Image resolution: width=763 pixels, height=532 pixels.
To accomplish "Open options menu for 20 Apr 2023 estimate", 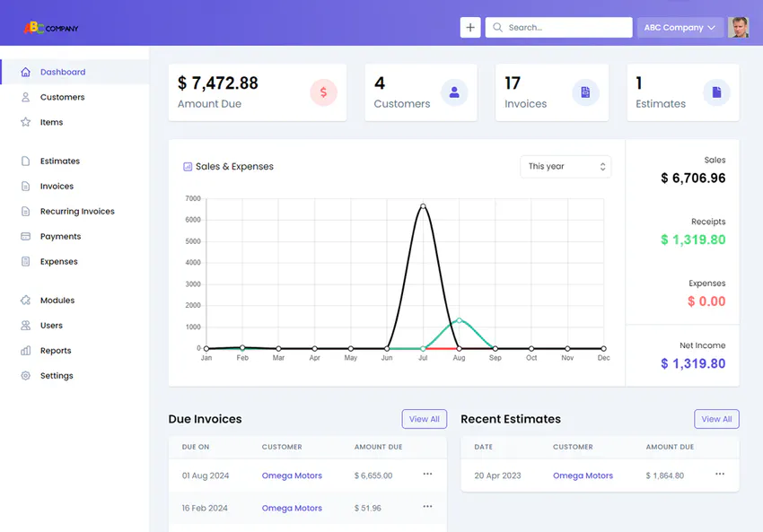I will point(720,475).
